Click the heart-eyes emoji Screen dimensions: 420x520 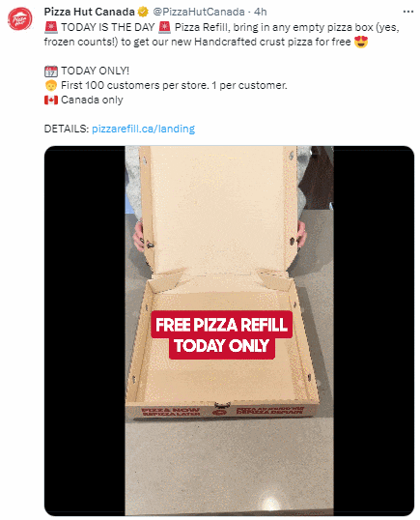(361, 43)
